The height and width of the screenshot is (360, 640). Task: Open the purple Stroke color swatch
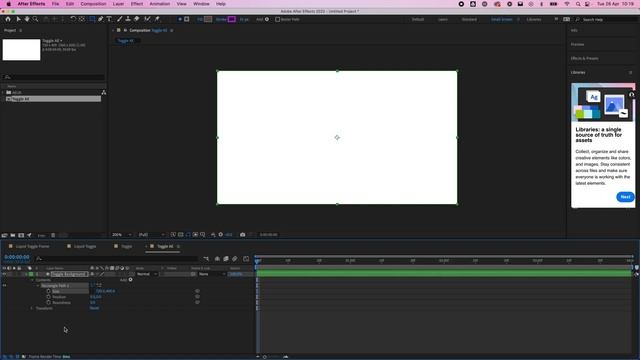pos(231,19)
